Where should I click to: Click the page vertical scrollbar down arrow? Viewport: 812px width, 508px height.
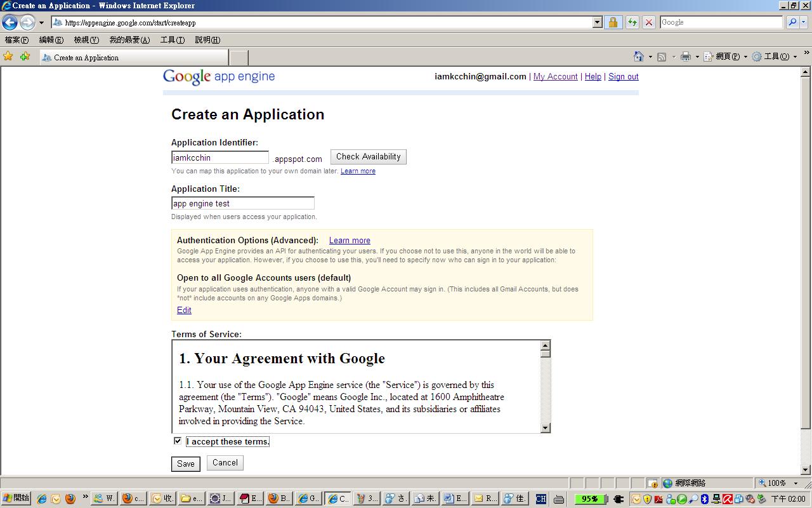pos(806,470)
